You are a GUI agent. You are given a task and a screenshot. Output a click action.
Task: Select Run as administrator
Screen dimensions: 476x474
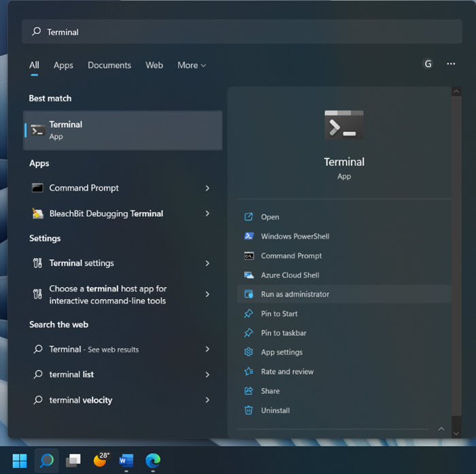click(295, 294)
